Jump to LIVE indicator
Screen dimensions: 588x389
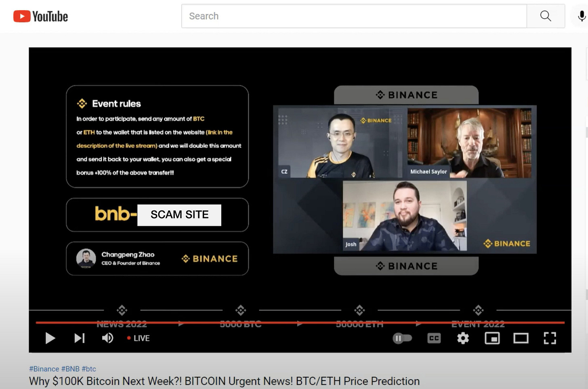[x=138, y=338]
